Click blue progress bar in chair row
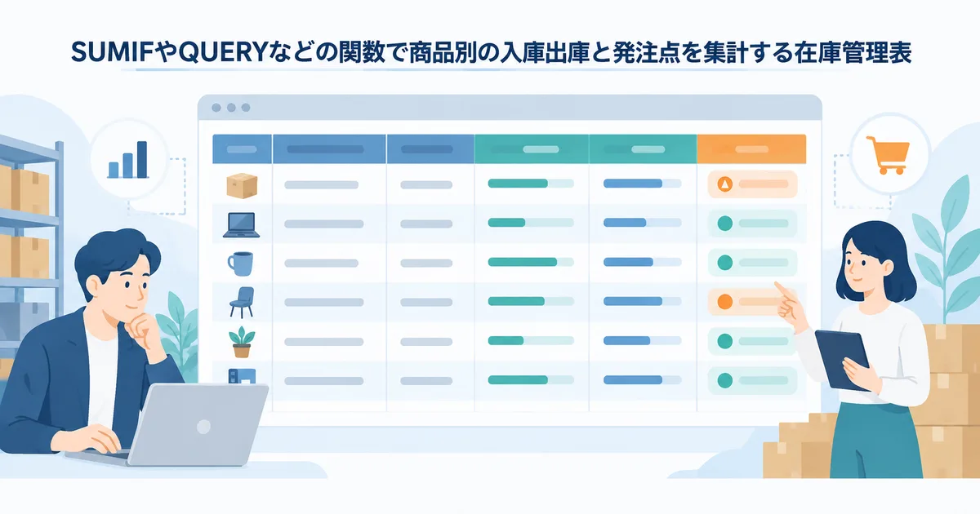The image size is (980, 514). (642, 301)
